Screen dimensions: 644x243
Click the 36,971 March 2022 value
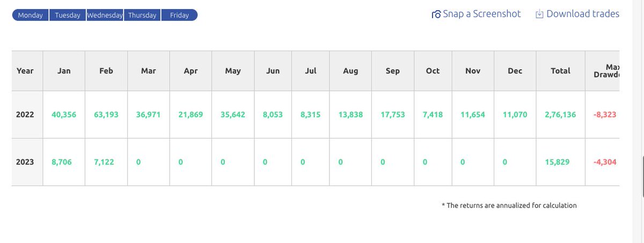[149, 115]
